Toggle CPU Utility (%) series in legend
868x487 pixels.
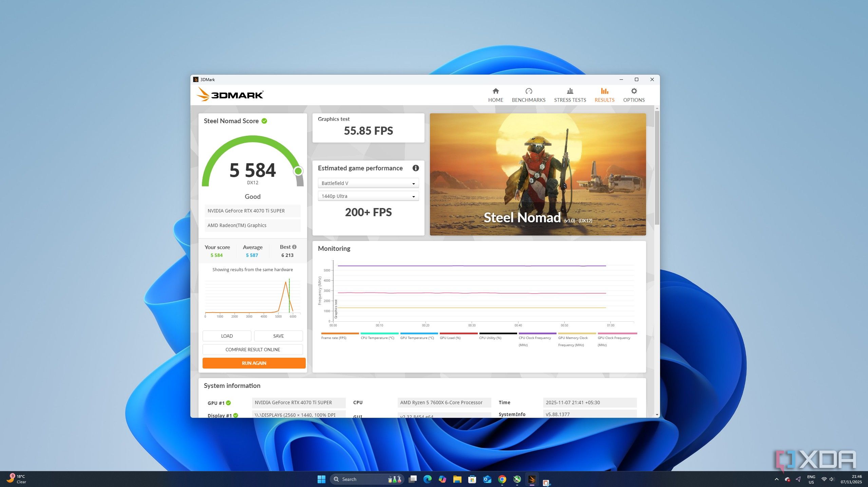498,336
